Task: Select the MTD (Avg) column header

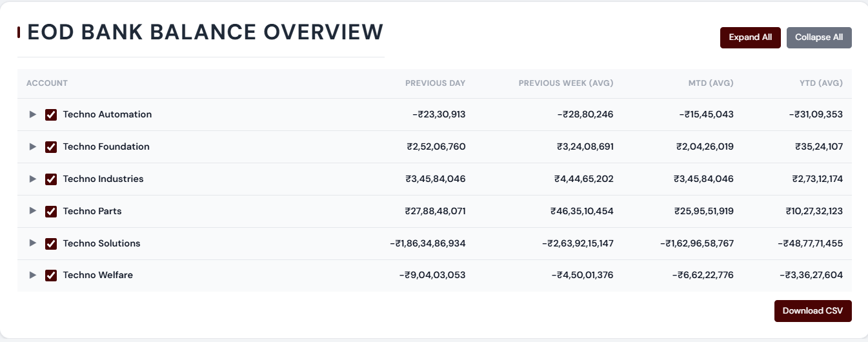Action: coord(711,83)
